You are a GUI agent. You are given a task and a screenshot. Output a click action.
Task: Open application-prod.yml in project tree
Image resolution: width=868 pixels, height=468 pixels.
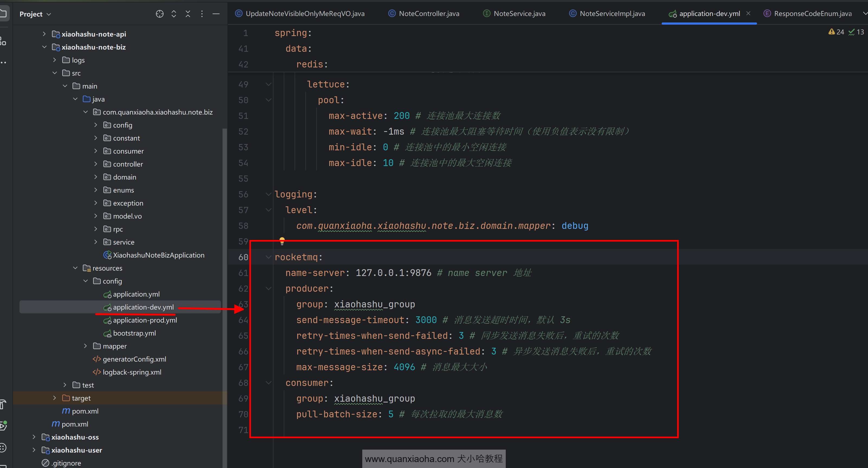(145, 320)
